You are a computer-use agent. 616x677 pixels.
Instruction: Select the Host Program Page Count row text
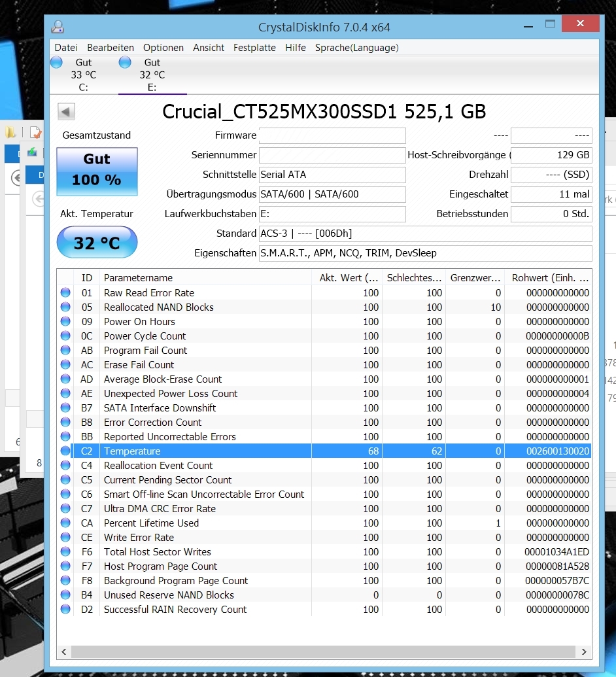pyautogui.click(x=161, y=566)
